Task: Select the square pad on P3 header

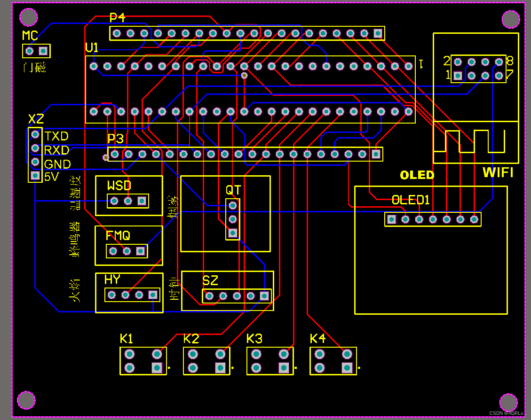Action: coord(376,154)
